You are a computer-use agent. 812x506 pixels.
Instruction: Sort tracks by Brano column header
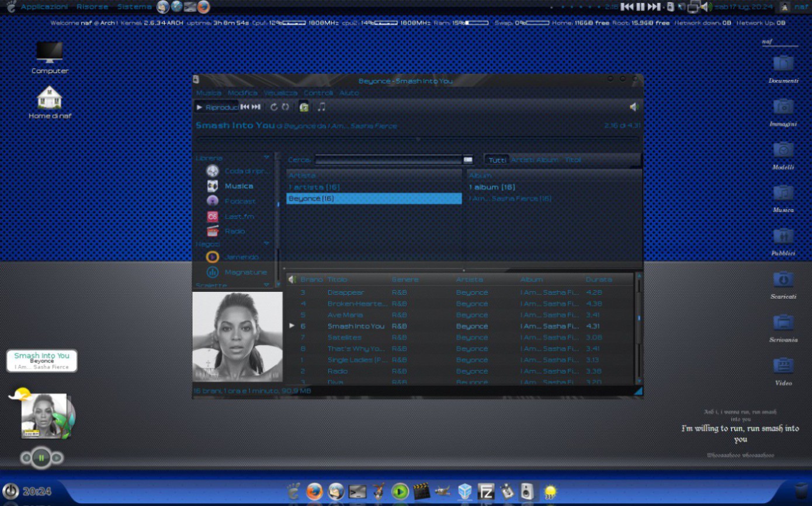[312, 280]
